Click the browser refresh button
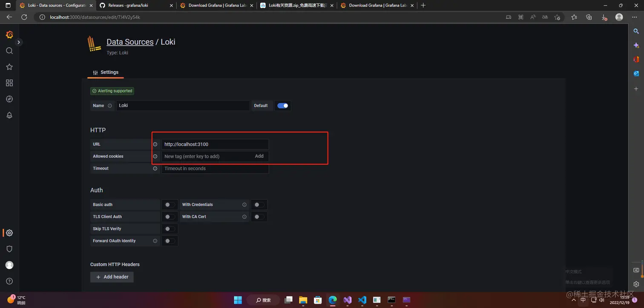The image size is (644, 308). pos(24,17)
